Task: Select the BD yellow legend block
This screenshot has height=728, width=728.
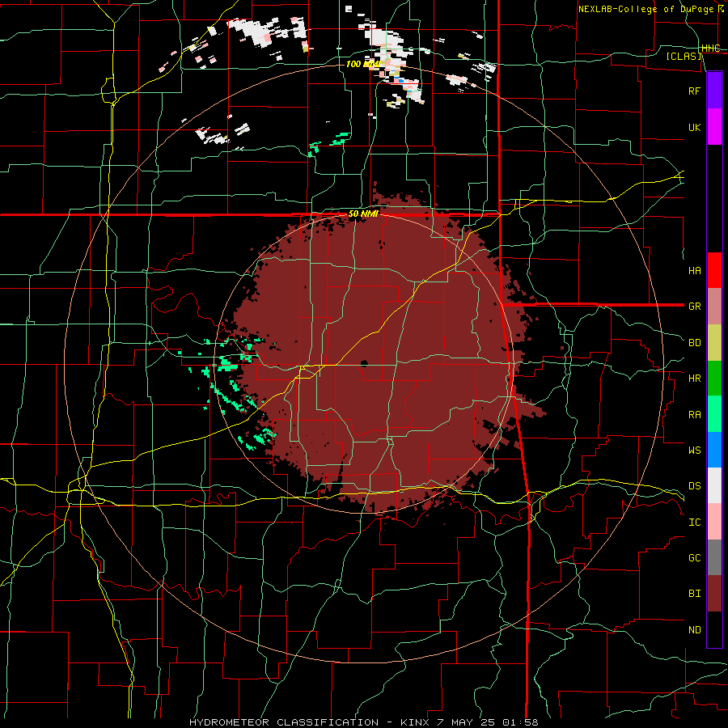Action: tap(714, 343)
